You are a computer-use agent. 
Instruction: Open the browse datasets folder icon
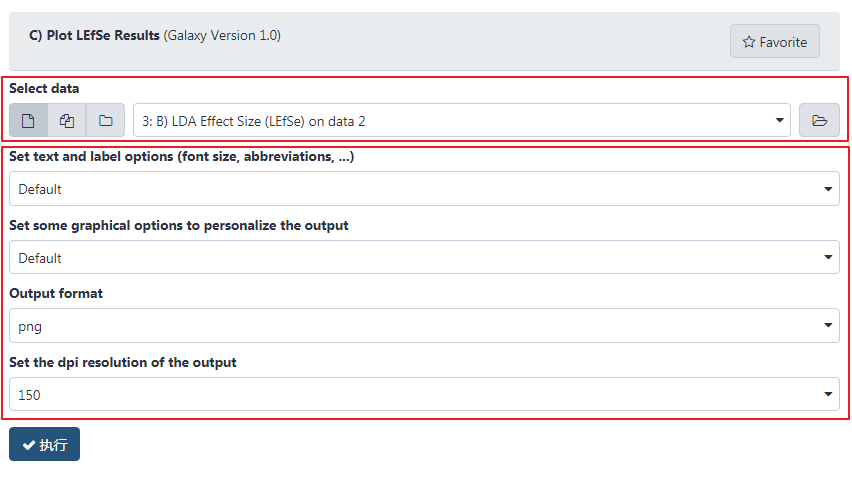coord(819,120)
